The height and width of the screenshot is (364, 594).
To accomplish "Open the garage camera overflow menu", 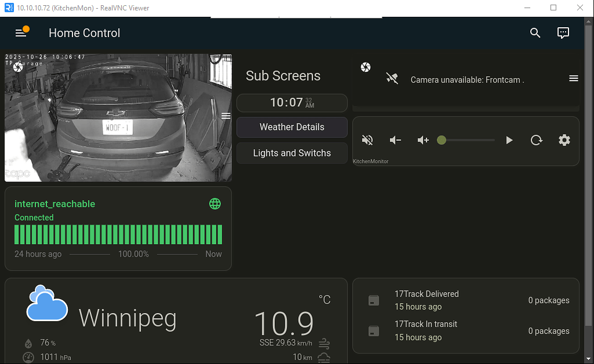I will coord(226,115).
